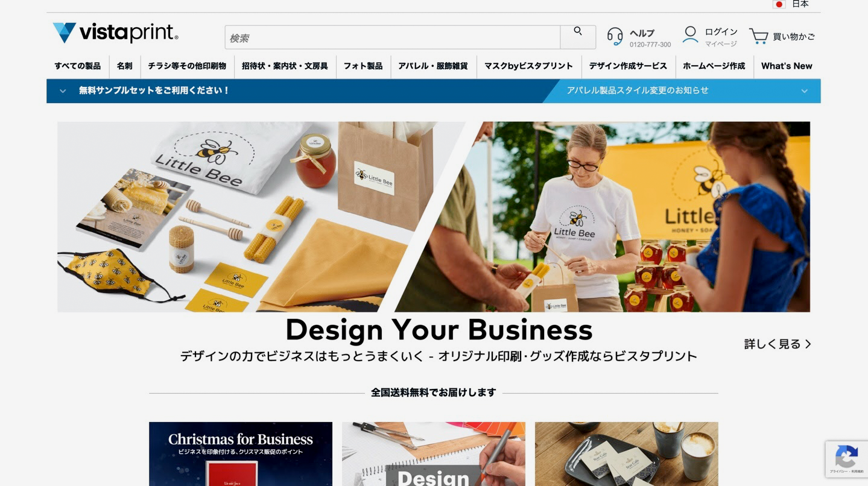
Task: Open the フォト製品 menu
Action: click(x=363, y=66)
